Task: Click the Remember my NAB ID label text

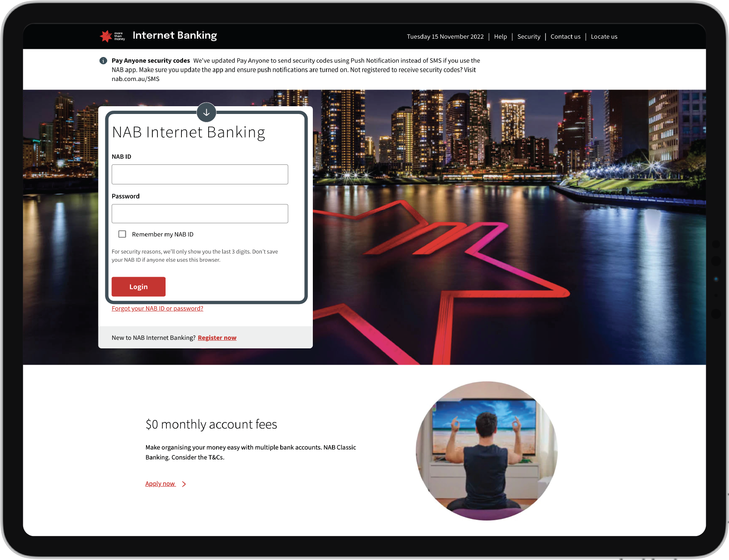Action: (163, 234)
